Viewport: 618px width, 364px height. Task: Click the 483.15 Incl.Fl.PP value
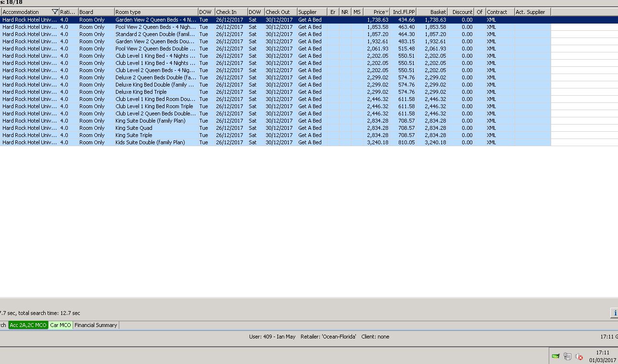pyautogui.click(x=406, y=41)
